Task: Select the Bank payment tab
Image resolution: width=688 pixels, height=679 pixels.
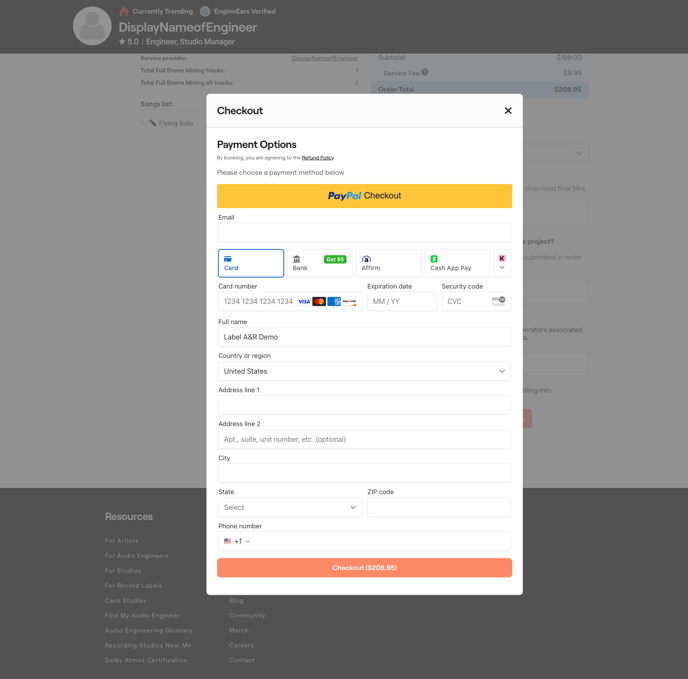Action: (319, 263)
